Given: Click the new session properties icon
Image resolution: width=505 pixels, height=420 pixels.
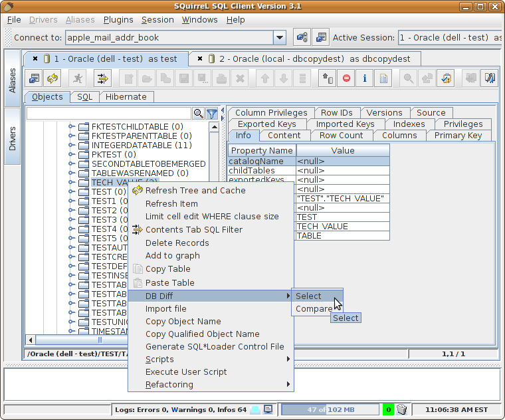Looking at the screenshot, I should [x=321, y=38].
